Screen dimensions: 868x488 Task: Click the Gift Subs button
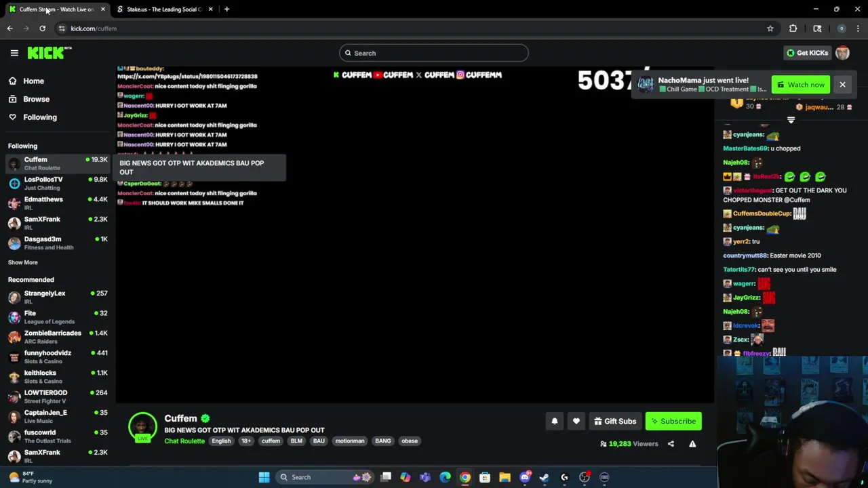coord(615,422)
